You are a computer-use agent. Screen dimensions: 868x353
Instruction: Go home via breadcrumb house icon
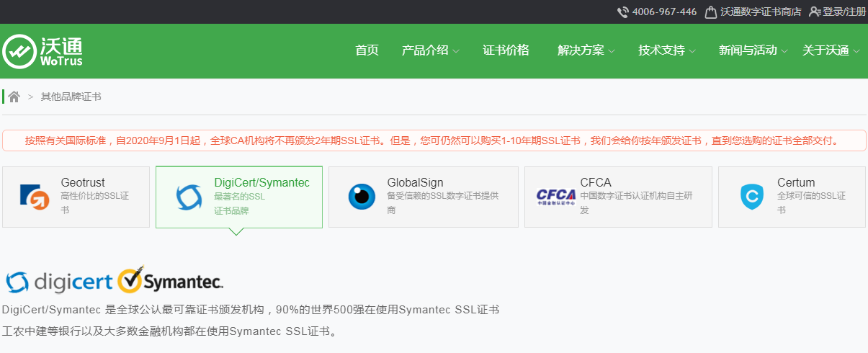point(14,97)
